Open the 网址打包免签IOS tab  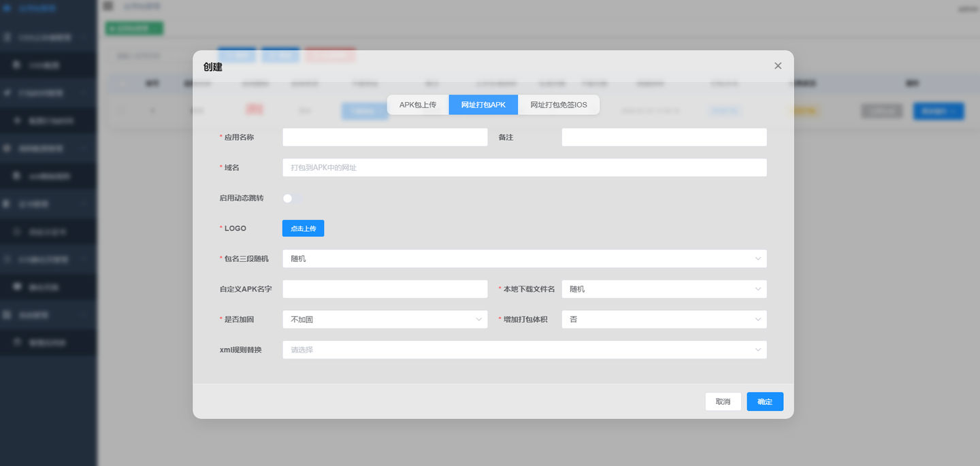point(559,105)
